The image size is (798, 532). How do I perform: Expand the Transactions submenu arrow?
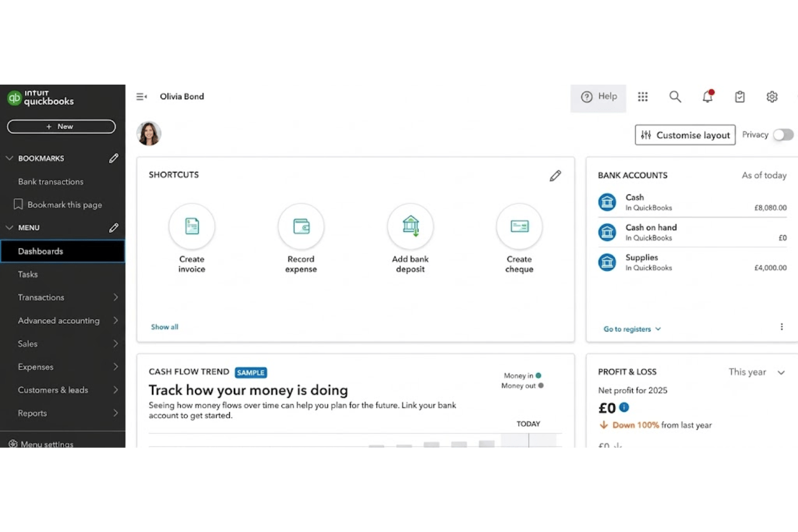(115, 297)
